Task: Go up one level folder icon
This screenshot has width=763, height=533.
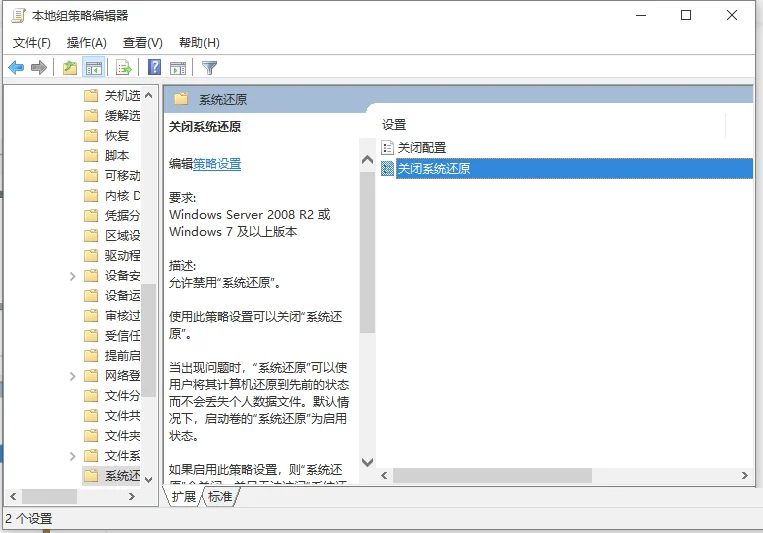Action: (70, 67)
